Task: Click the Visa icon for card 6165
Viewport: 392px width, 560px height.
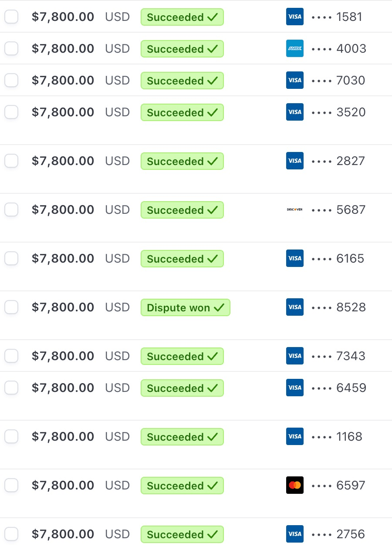Action: 295,258
